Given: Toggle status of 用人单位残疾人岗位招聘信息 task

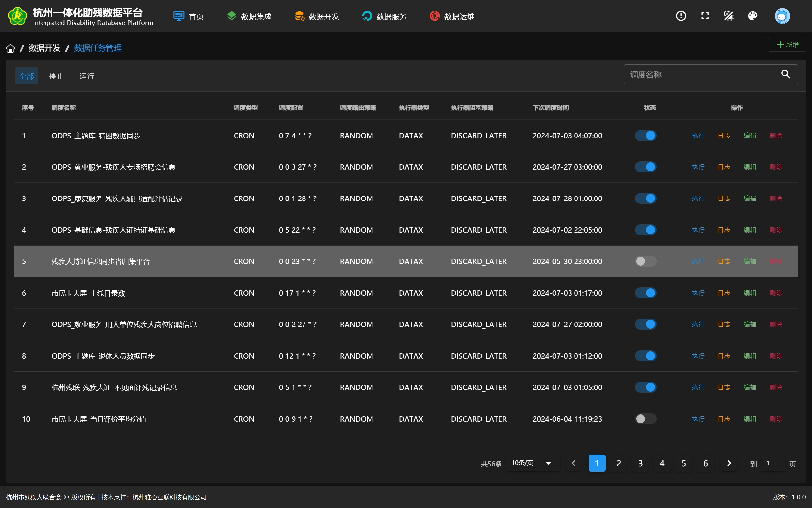Looking at the screenshot, I should [x=646, y=324].
